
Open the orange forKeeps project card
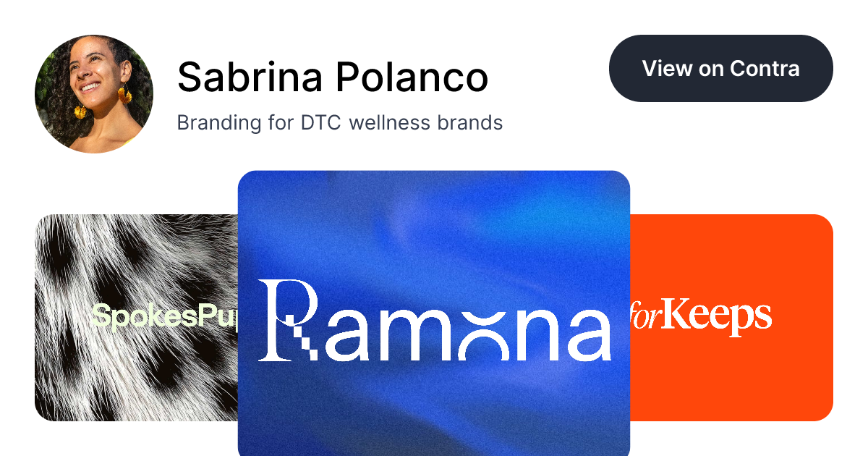731,318
